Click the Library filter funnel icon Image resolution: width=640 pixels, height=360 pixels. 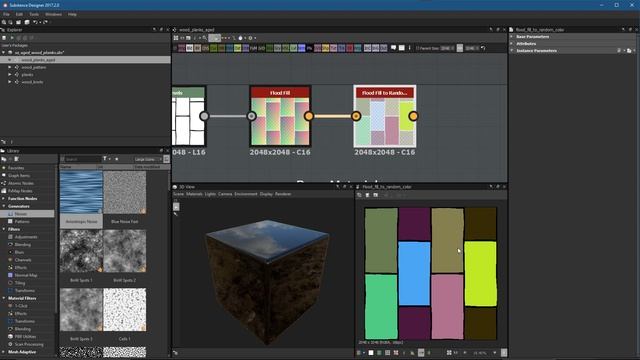coord(105,159)
